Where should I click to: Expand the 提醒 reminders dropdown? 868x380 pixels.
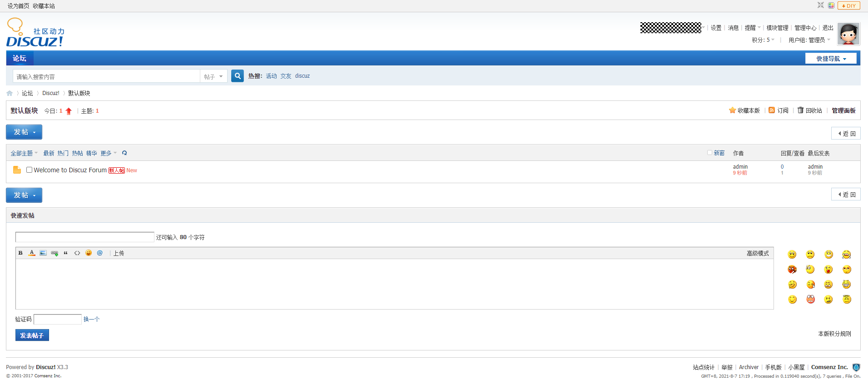point(753,28)
